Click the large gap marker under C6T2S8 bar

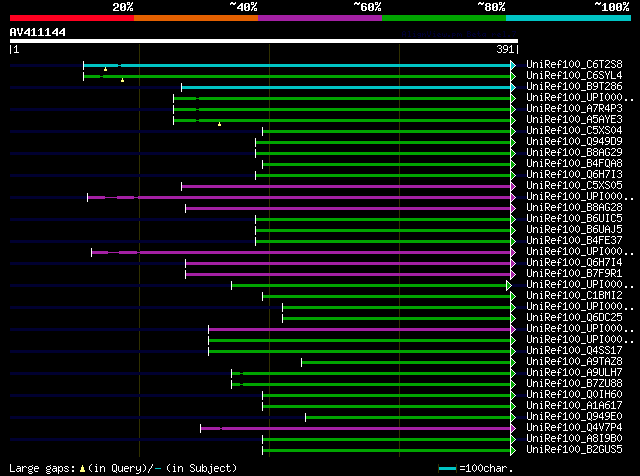[105, 69]
